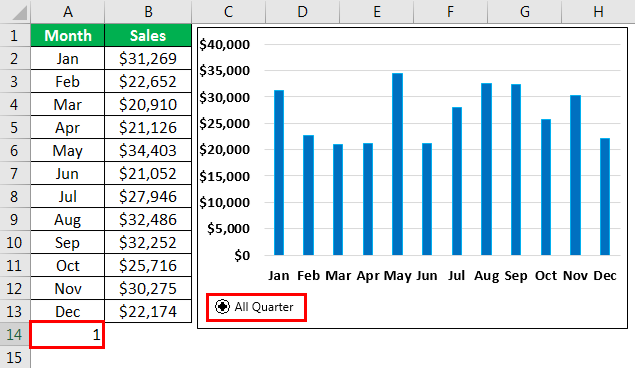Select cell containing Mar in table
This screenshot has height=368, width=635.
tap(68, 104)
